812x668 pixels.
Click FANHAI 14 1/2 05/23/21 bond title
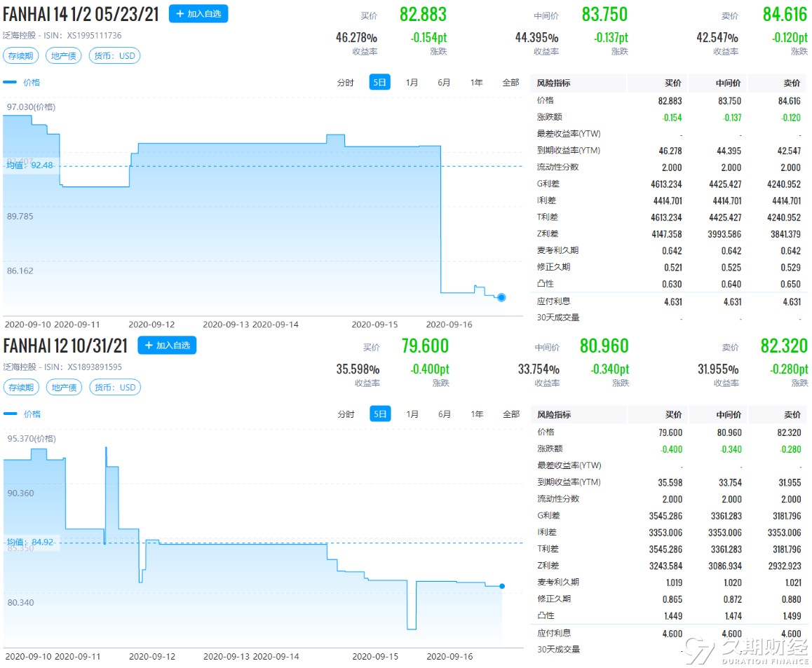81,15
